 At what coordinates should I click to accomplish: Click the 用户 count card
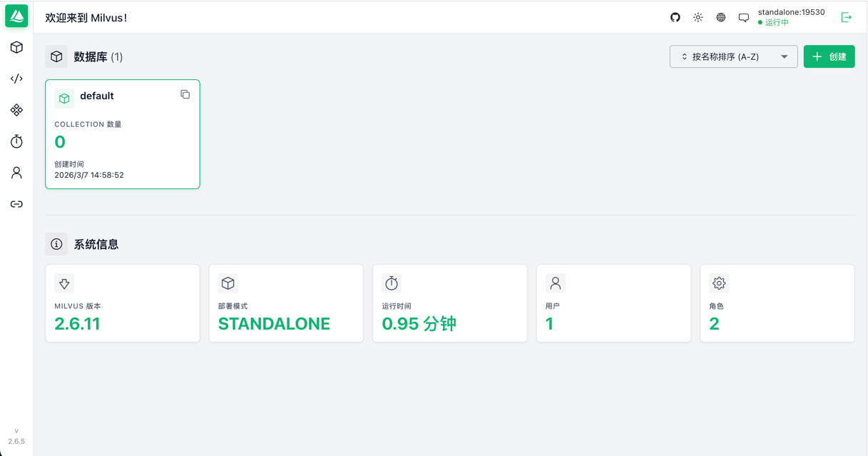click(613, 303)
